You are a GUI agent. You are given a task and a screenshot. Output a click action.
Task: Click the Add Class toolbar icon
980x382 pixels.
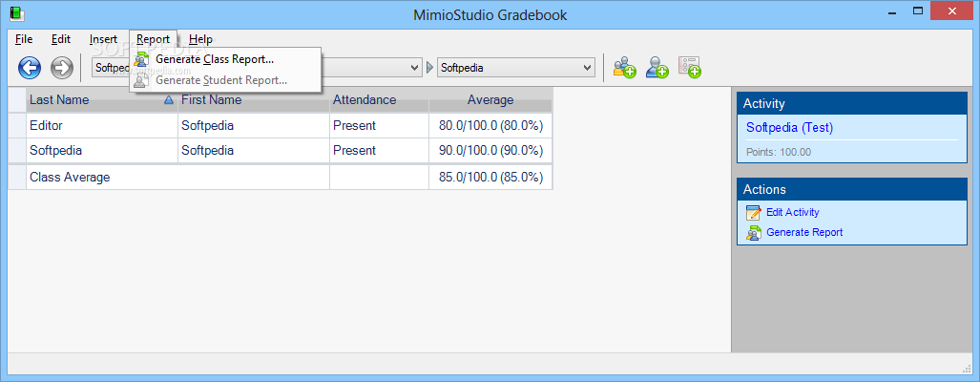tap(624, 68)
